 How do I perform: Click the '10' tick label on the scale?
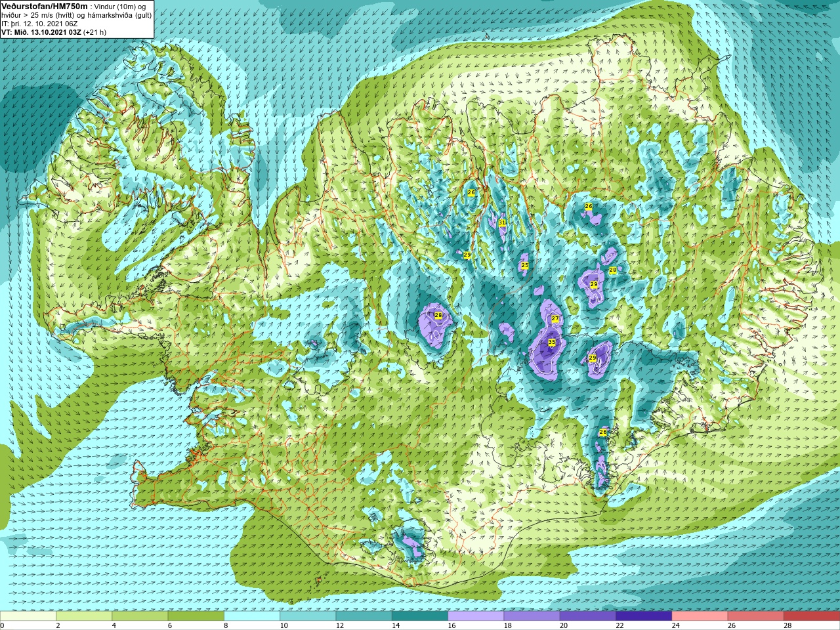coord(283,625)
